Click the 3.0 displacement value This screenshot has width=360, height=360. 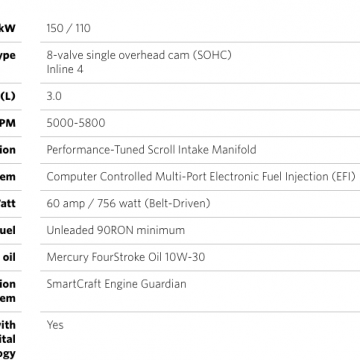pos(54,96)
